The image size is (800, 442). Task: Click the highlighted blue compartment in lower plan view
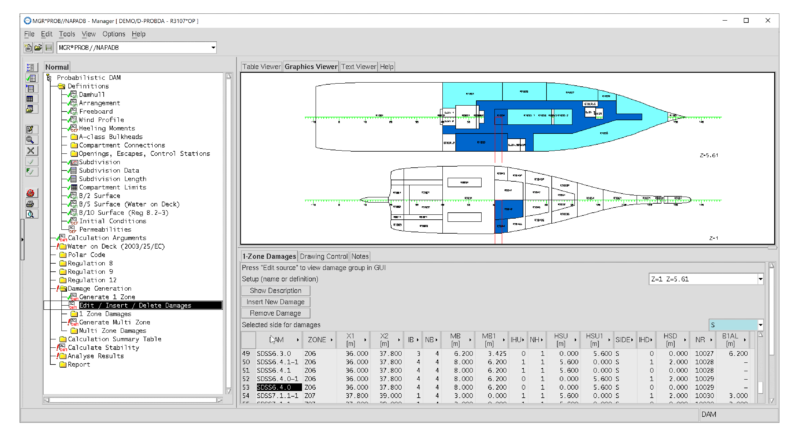coord(508,210)
